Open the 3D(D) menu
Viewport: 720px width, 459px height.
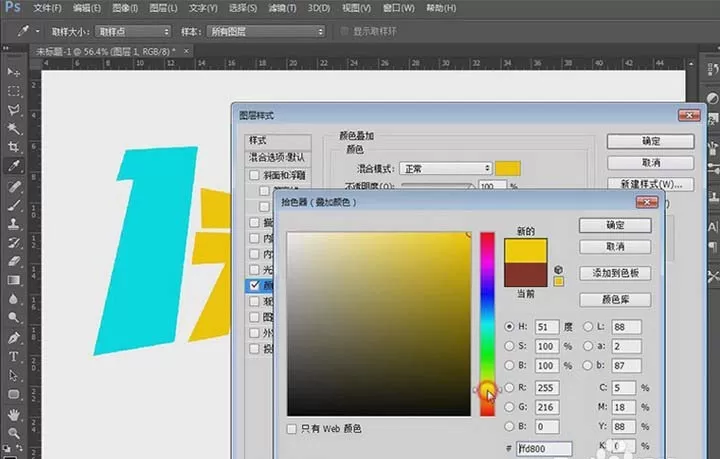coord(319,8)
